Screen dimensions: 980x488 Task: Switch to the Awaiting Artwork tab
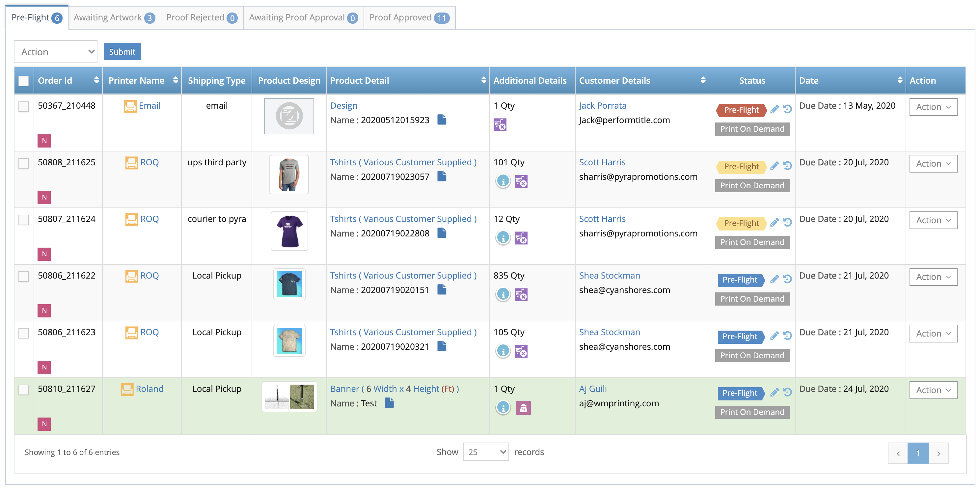114,17
